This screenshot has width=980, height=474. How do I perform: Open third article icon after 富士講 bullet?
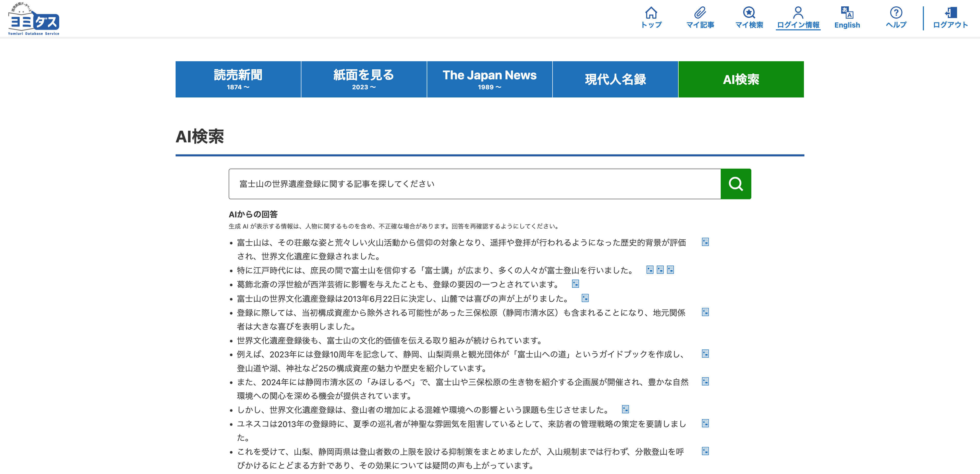670,270
